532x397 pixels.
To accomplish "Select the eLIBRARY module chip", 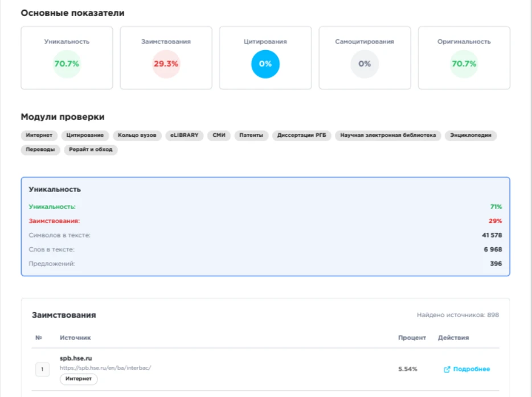I will (184, 136).
